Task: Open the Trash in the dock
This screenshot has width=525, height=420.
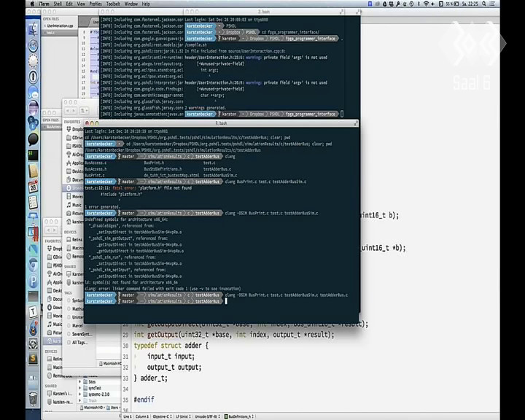Action: 33,399
